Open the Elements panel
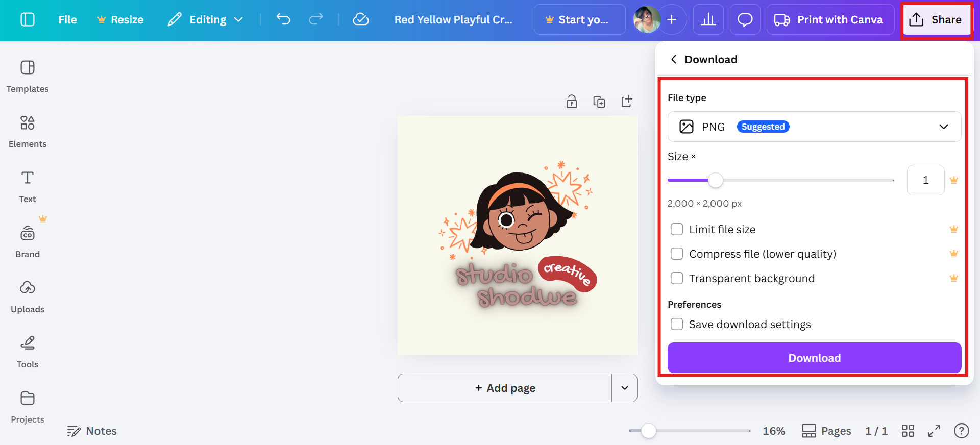Viewport: 980px width, 445px height. click(28, 132)
